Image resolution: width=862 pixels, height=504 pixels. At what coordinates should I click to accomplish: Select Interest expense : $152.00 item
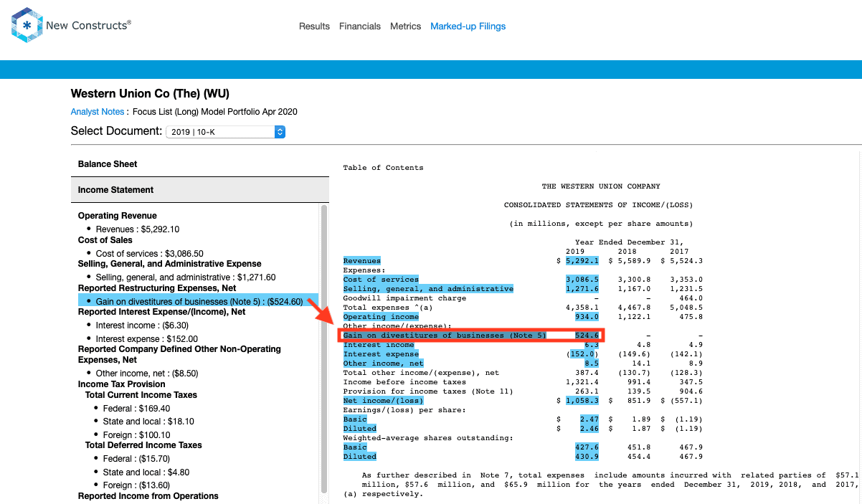click(x=146, y=339)
